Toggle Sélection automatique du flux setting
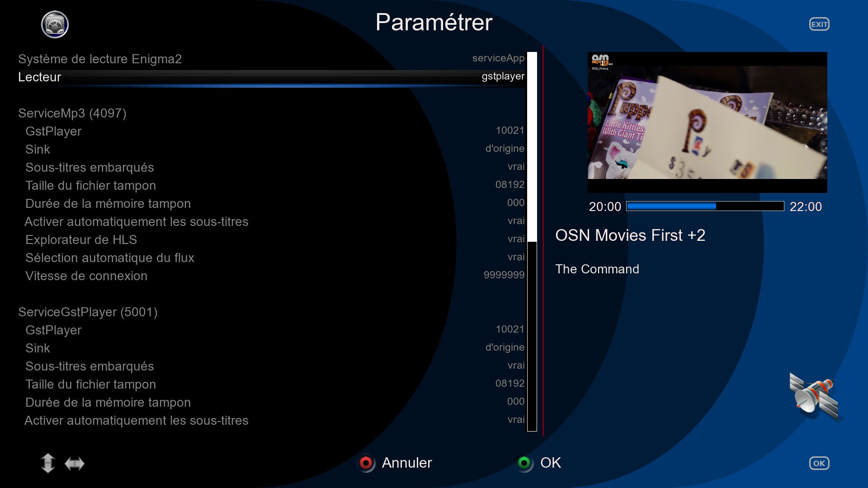This screenshot has height=488, width=868. point(515,257)
